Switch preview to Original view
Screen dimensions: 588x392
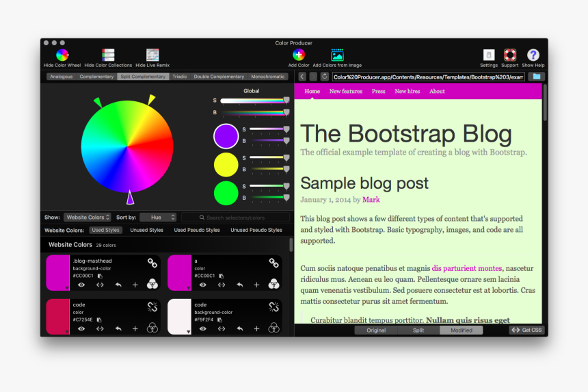tap(376, 330)
